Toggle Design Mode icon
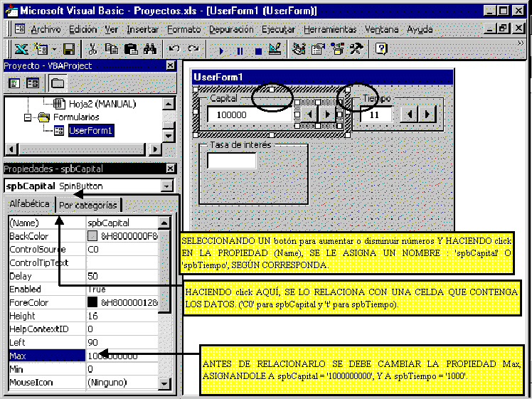This screenshot has width=532, height=399. 275,50
